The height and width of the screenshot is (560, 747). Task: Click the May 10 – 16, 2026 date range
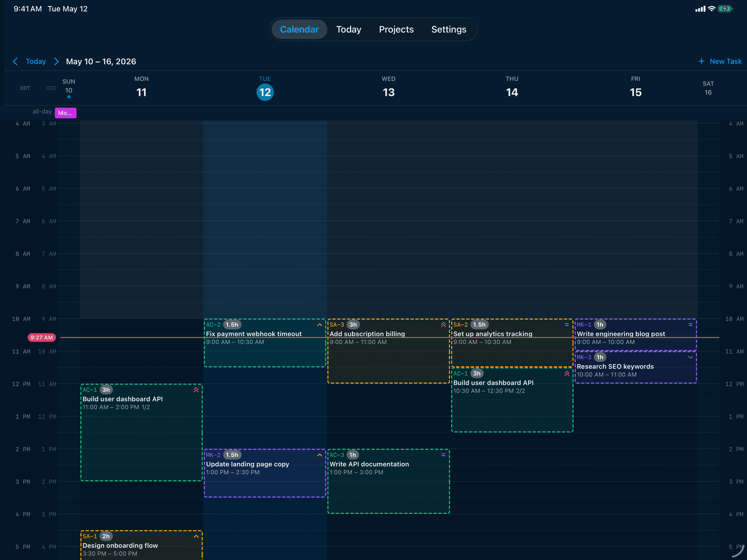point(101,61)
